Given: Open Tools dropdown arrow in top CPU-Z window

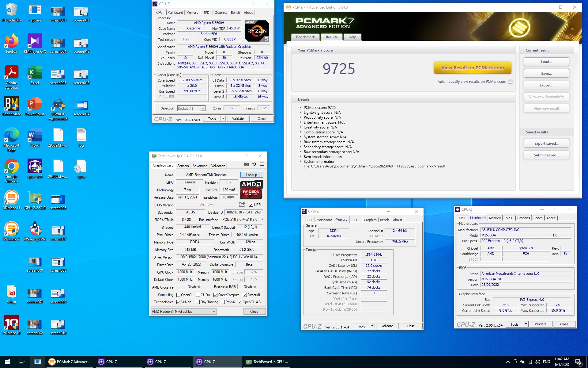Looking at the screenshot, I should click(223, 119).
